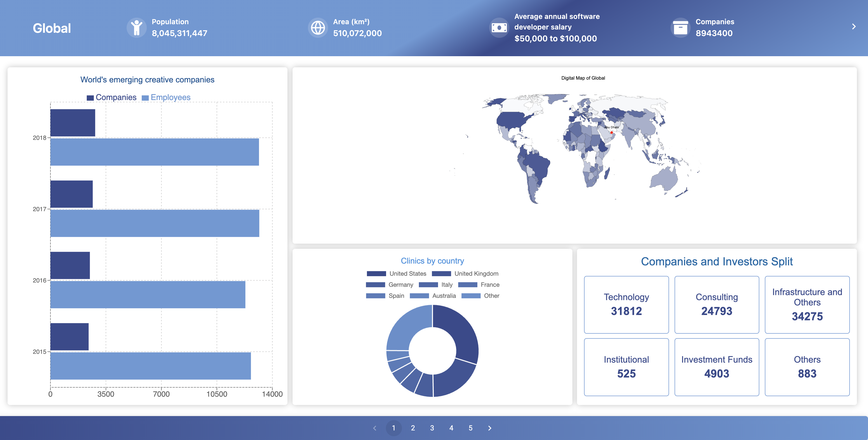
Task: Toggle Companies series in bar legend
Action: coord(111,97)
